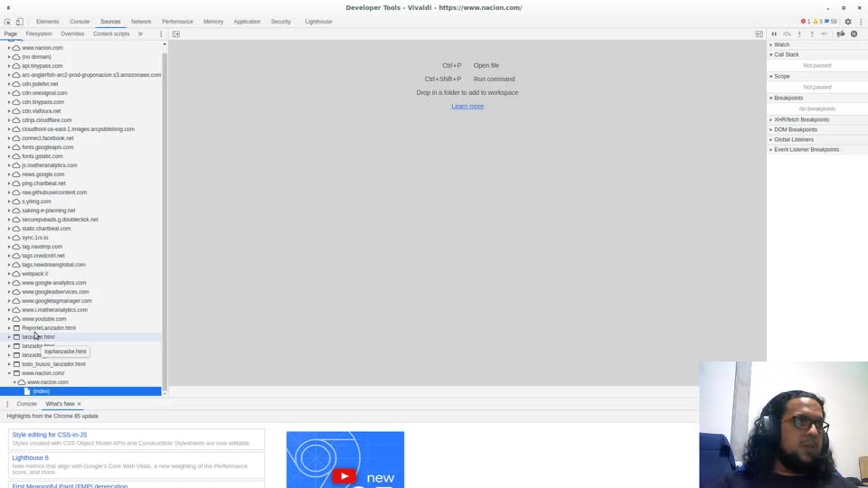Expand the www.youtube.com tree node

coord(9,319)
